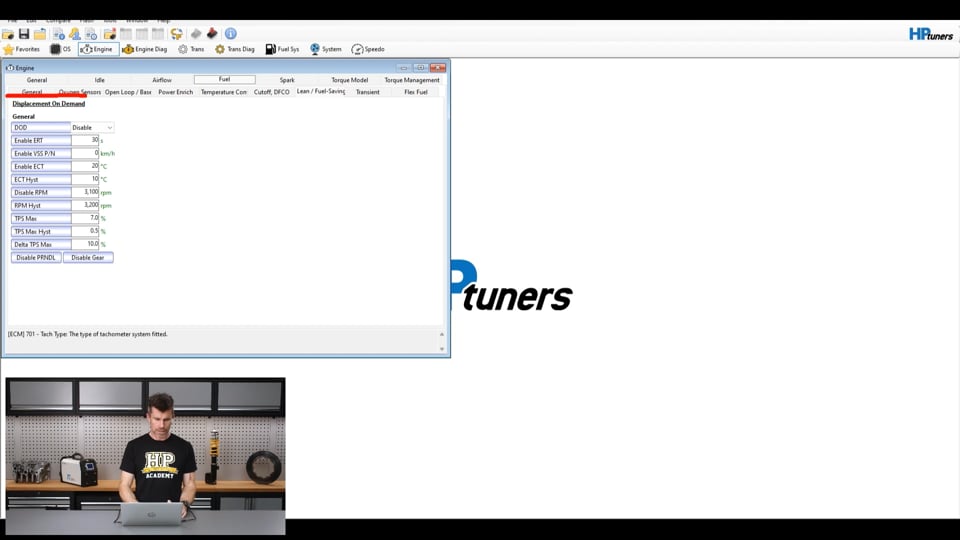960x540 pixels.
Task: Open Open Loop / Base sub-tab
Action: [128, 92]
